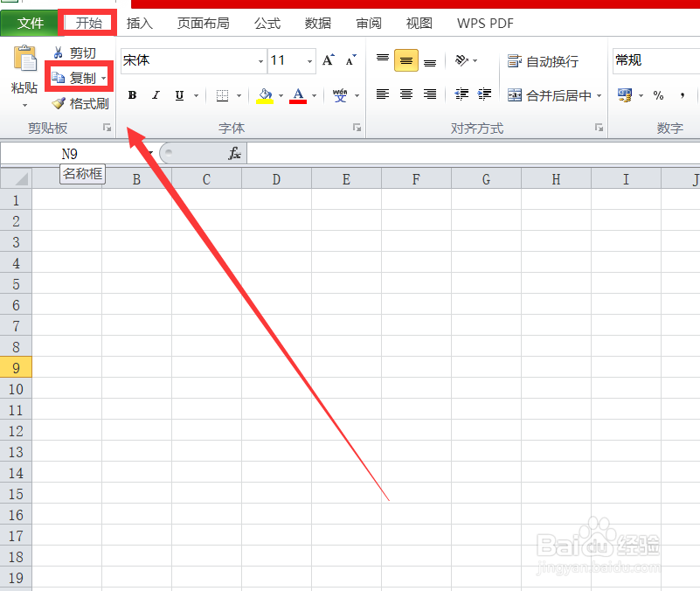This screenshot has height=591, width=700.
Task: Click the wén phonetic guide icon
Action: [x=340, y=95]
